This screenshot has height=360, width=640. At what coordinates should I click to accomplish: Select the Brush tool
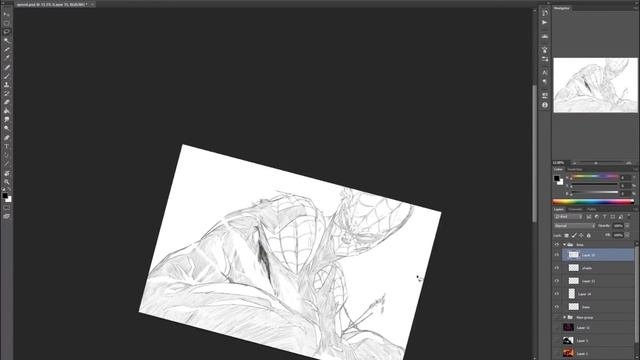(7, 76)
